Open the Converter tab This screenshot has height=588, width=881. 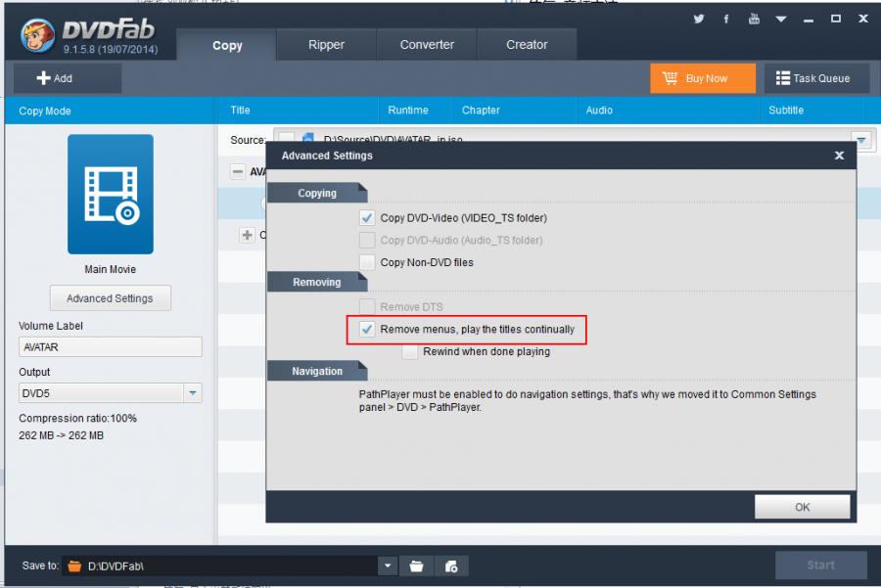pos(427,45)
